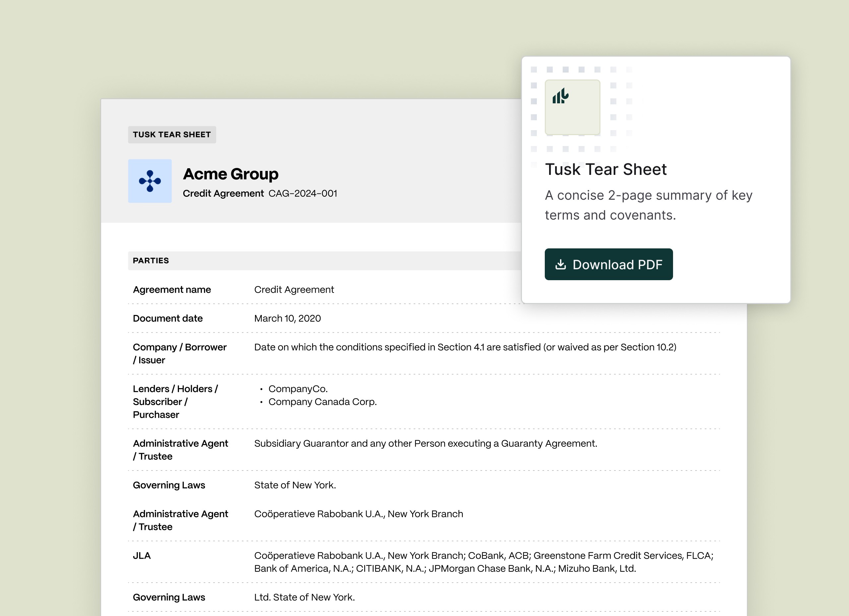Click the Company / Borrower / Issuer label
The width and height of the screenshot is (849, 616).
180,353
